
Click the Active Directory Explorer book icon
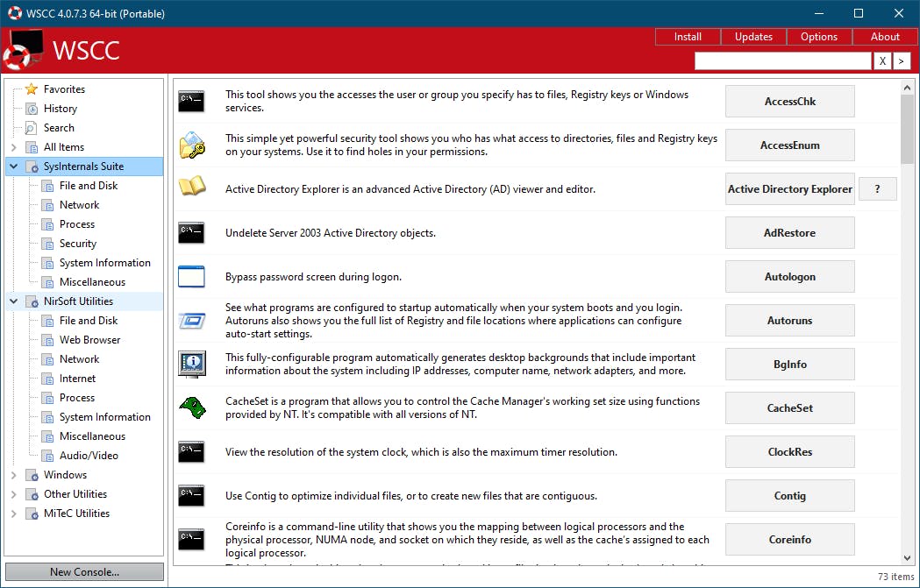pos(192,187)
